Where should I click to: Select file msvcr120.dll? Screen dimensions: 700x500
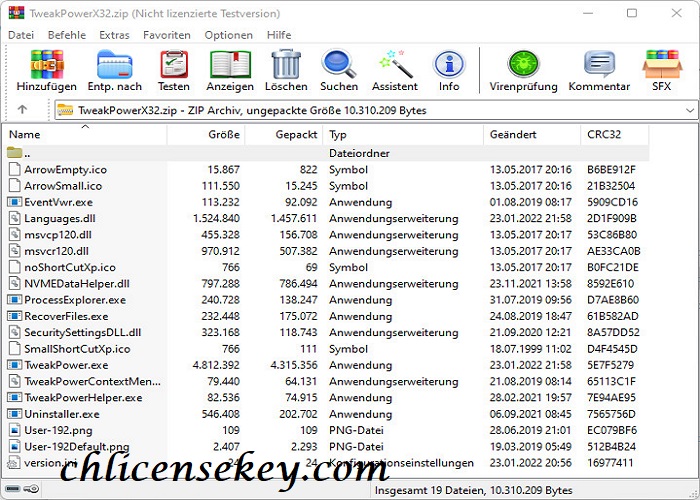pyautogui.click(x=56, y=251)
